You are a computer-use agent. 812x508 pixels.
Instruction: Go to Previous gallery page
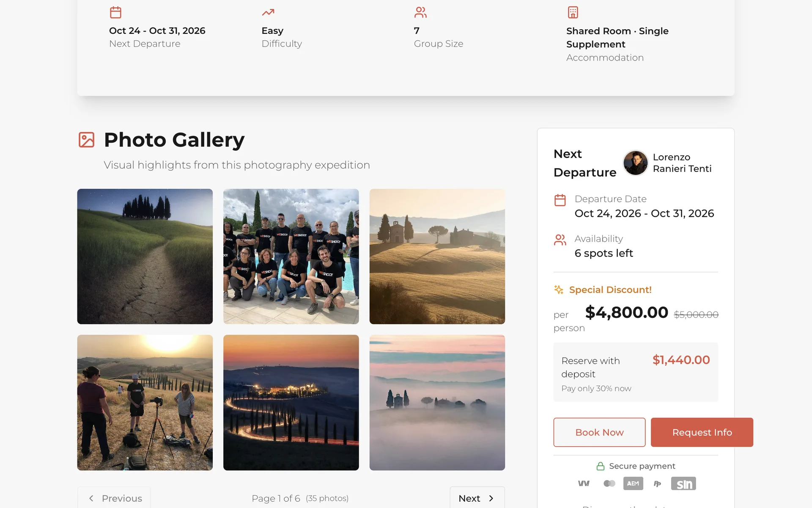(x=114, y=498)
